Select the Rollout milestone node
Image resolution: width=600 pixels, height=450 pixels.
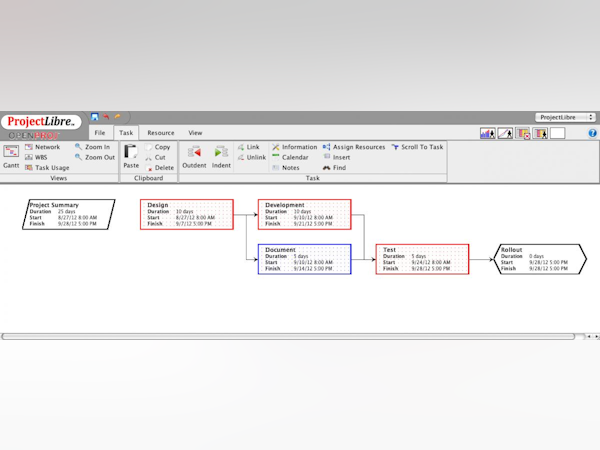coord(540,259)
